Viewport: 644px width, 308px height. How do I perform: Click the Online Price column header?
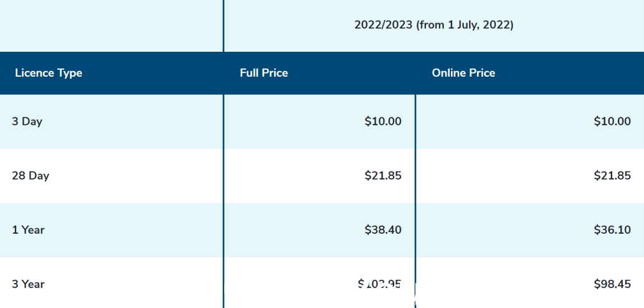point(463,73)
